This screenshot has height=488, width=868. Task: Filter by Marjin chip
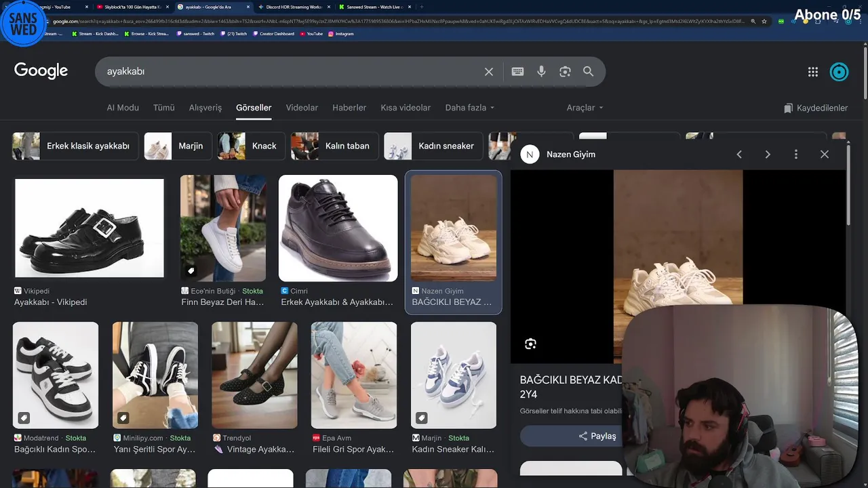(x=178, y=146)
